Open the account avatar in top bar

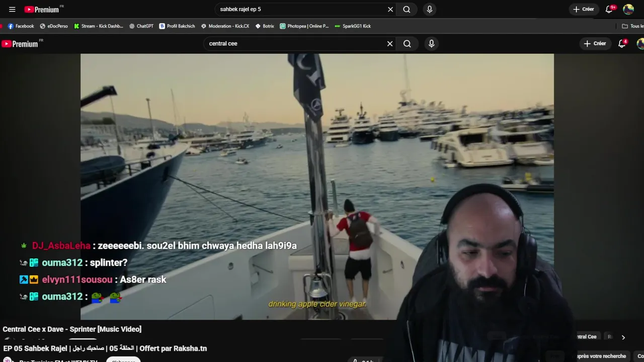(x=628, y=9)
